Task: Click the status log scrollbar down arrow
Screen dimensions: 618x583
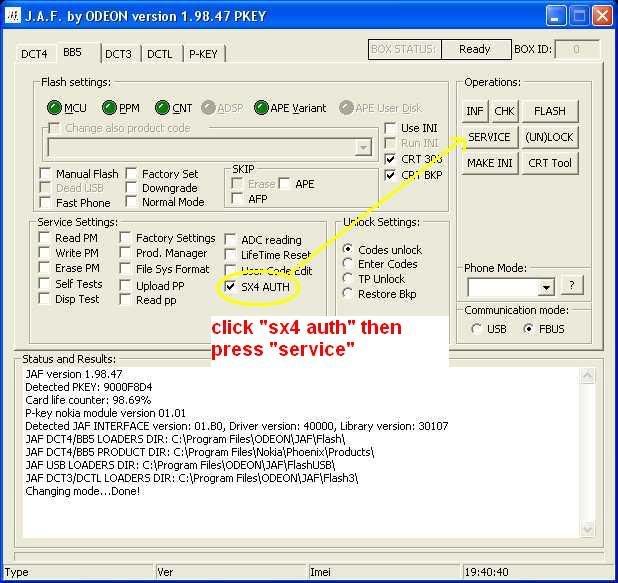Action: click(x=587, y=528)
